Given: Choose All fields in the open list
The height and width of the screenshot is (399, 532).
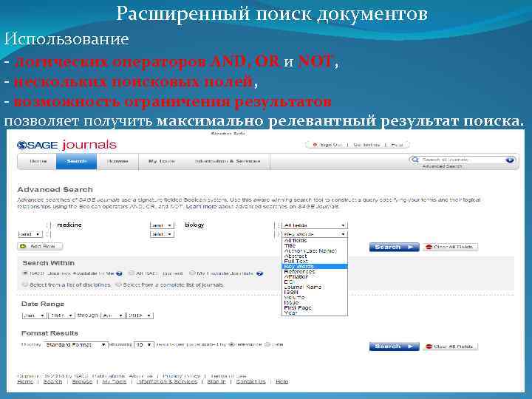Looking at the screenshot, I should (315, 241).
